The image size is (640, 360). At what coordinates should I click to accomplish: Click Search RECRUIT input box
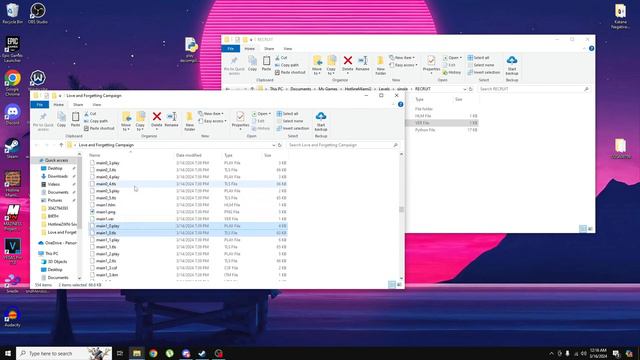coord(534,89)
